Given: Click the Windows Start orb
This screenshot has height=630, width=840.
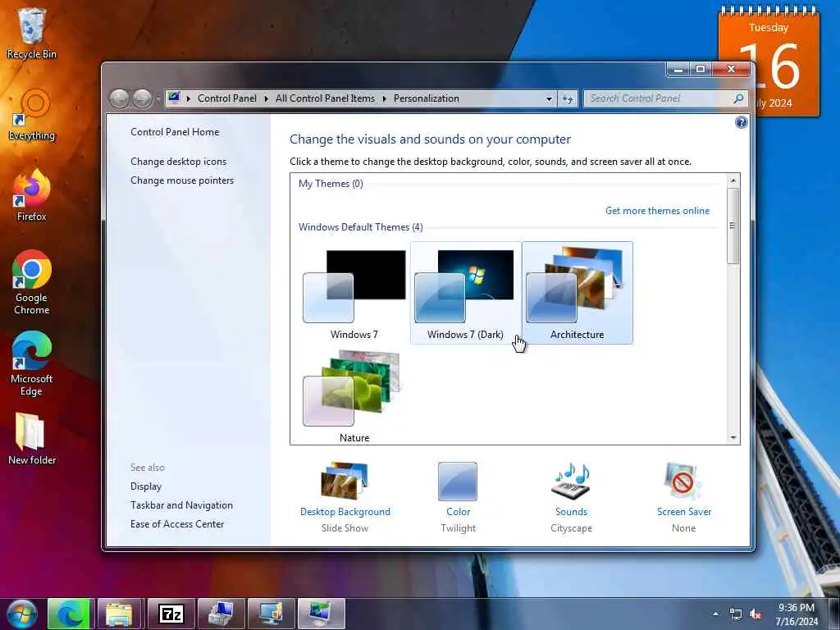Looking at the screenshot, I should tap(21, 614).
